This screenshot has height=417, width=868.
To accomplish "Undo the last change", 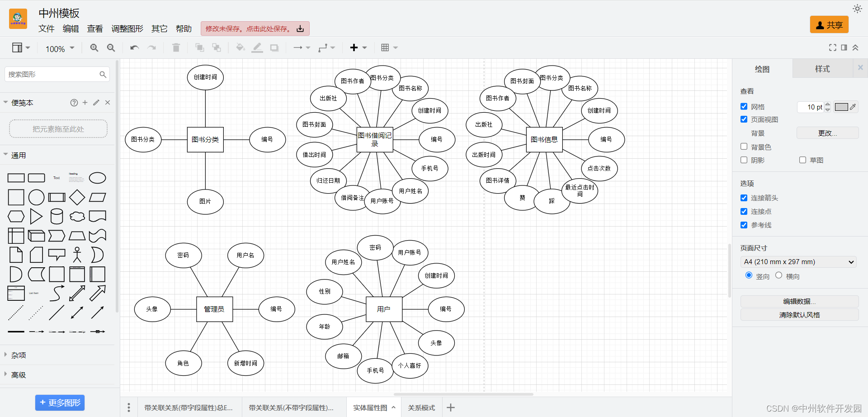I will point(134,47).
